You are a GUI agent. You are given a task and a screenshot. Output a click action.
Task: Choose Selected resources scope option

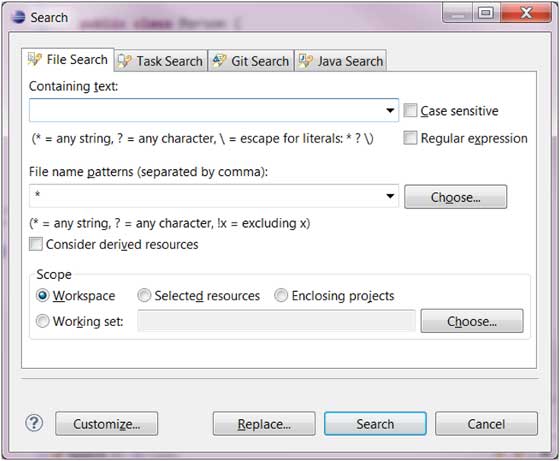click(x=144, y=296)
